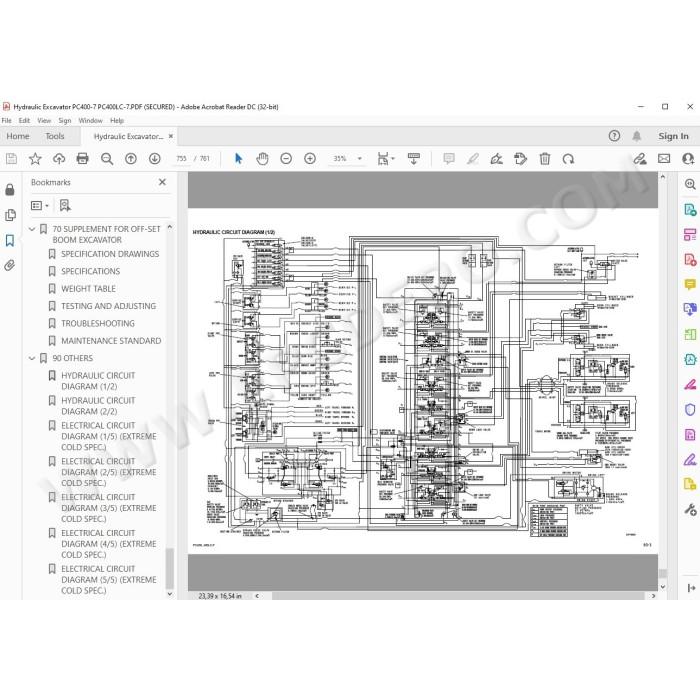The height and width of the screenshot is (700, 700).
Task: Click the page number field showing 755
Action: click(181, 158)
